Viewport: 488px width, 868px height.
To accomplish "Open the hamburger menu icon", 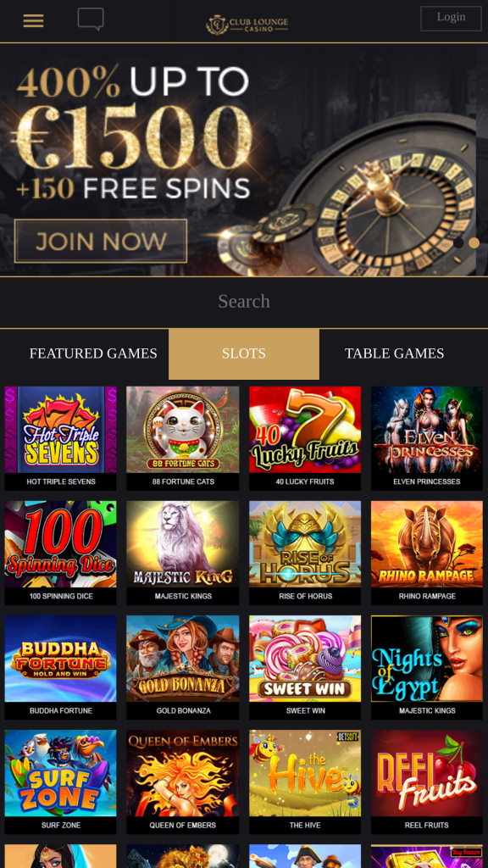I will tap(33, 21).
